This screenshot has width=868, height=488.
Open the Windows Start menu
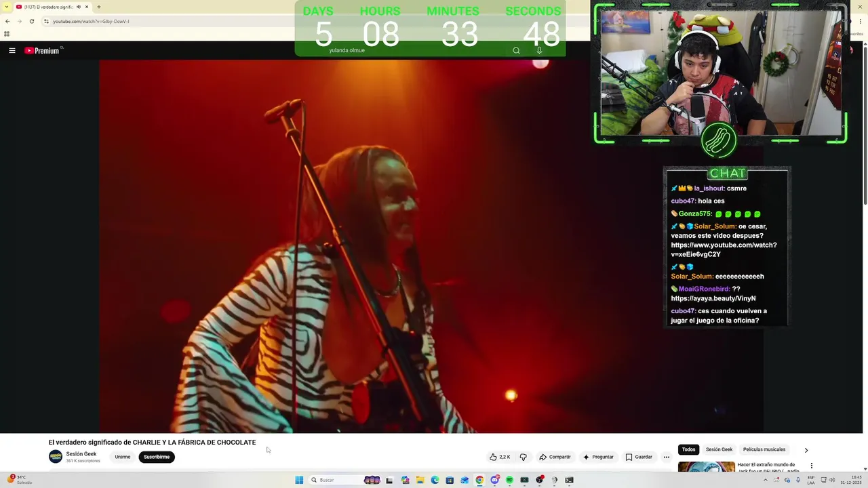pyautogui.click(x=299, y=480)
